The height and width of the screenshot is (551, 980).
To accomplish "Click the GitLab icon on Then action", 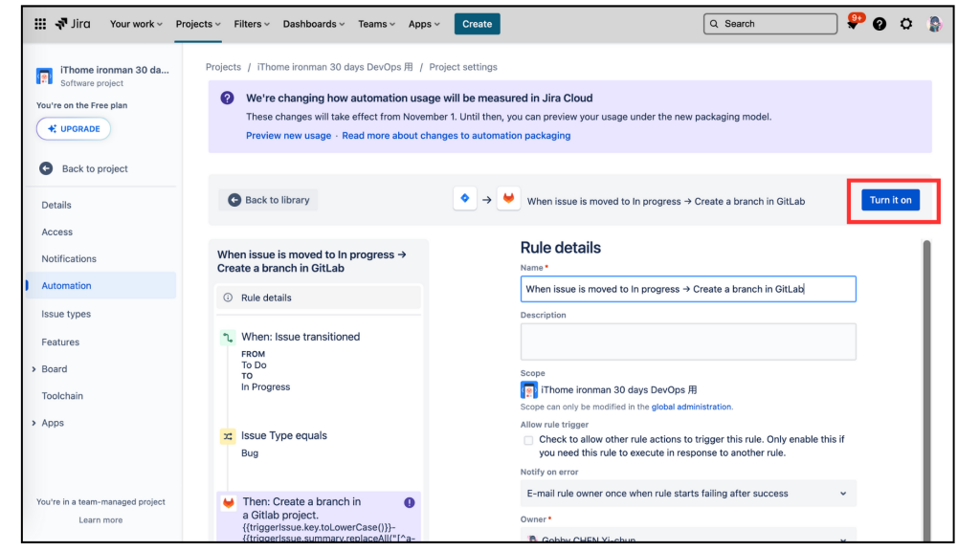I will pos(229,502).
